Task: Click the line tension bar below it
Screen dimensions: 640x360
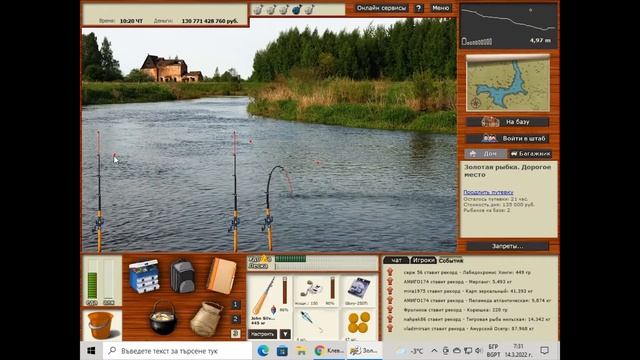Action: tap(326, 266)
